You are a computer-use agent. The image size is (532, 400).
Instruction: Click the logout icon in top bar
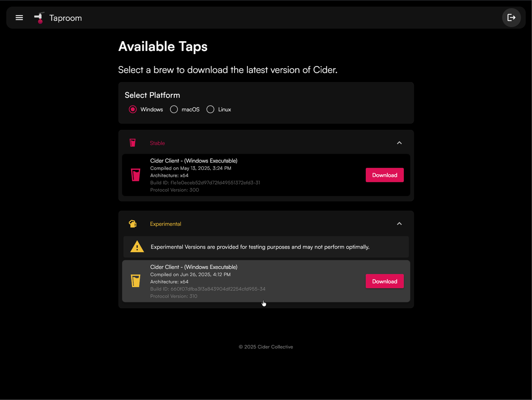click(511, 18)
